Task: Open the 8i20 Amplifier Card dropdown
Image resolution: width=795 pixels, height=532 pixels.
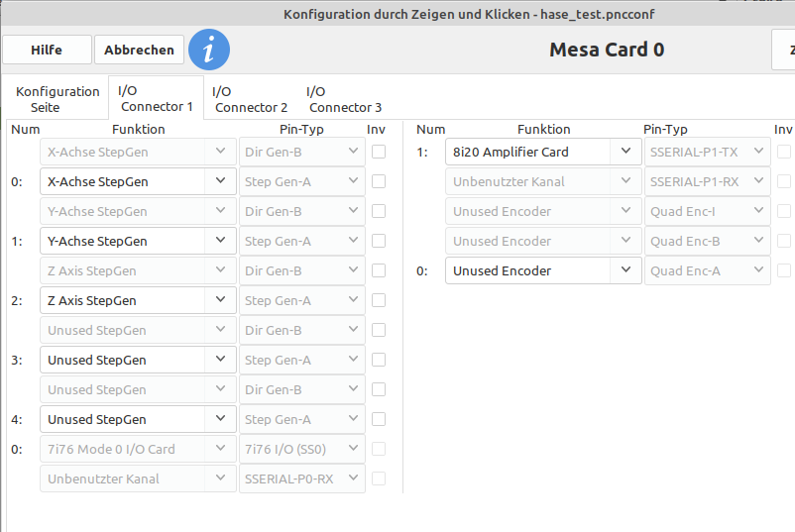Action: pos(543,152)
